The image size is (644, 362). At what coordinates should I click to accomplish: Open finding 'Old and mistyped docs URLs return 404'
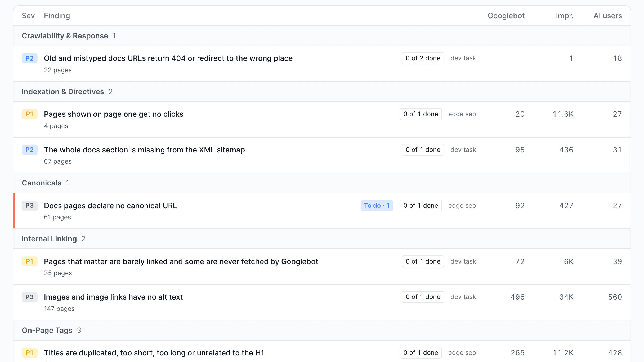pyautogui.click(x=168, y=58)
